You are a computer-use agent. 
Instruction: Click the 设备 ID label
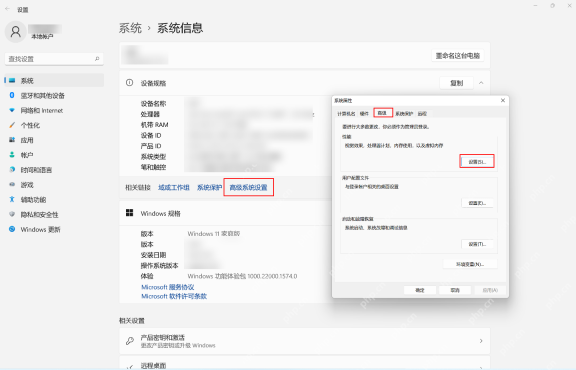tap(151, 136)
